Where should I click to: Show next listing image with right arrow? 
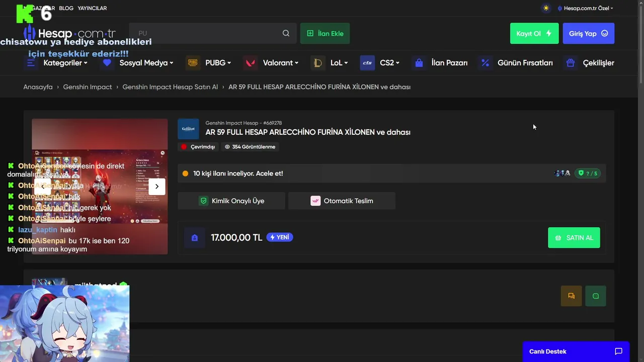(157, 187)
